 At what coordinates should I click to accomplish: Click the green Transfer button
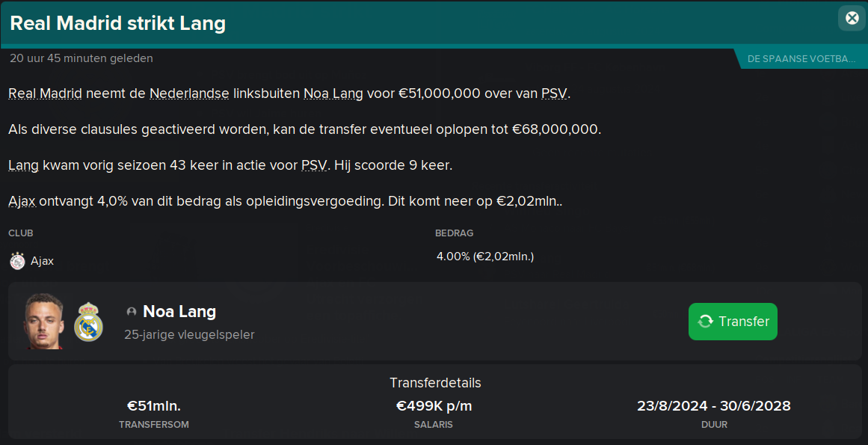733,322
